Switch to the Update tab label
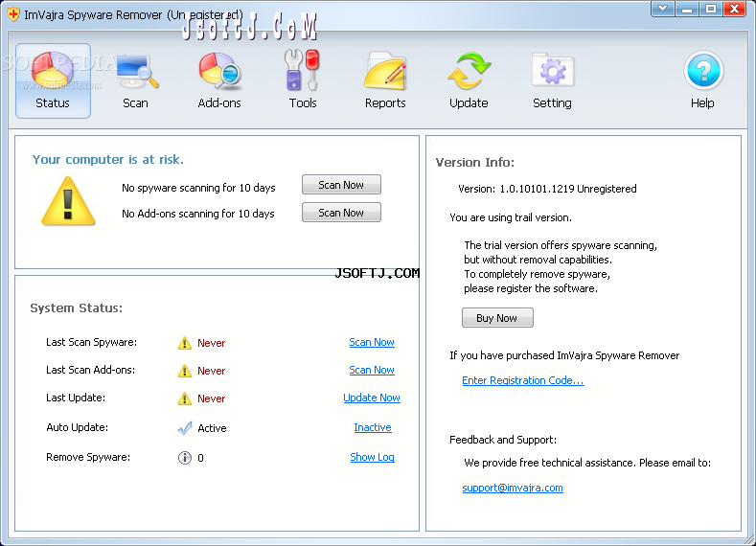The image size is (756, 546). 469,103
